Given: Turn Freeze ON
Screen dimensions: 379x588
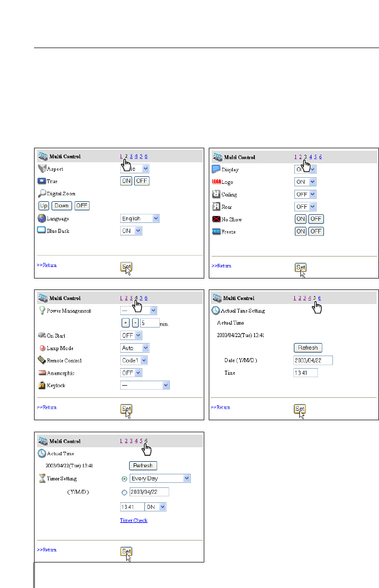Looking at the screenshot, I should (300, 231).
